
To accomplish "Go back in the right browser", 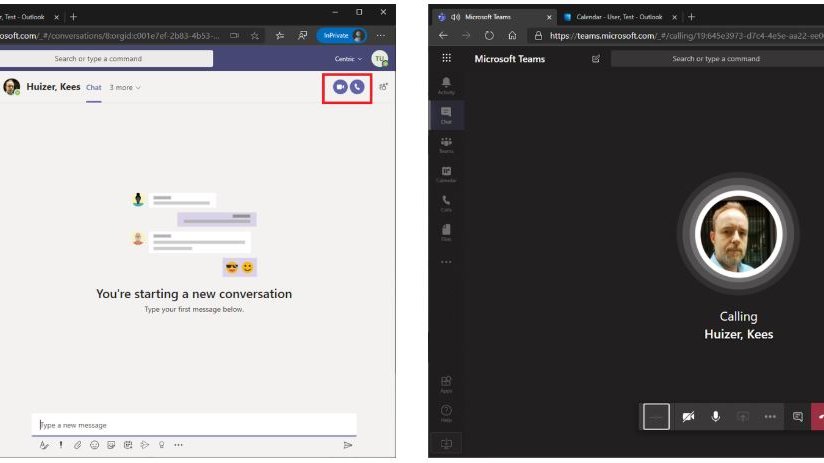I will coord(443,36).
